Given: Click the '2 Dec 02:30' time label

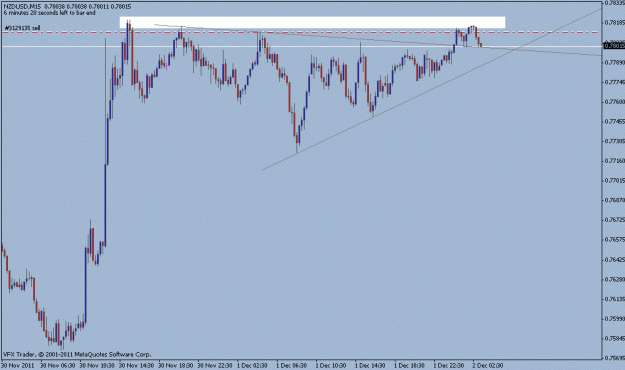Looking at the screenshot, I should (x=488, y=365).
